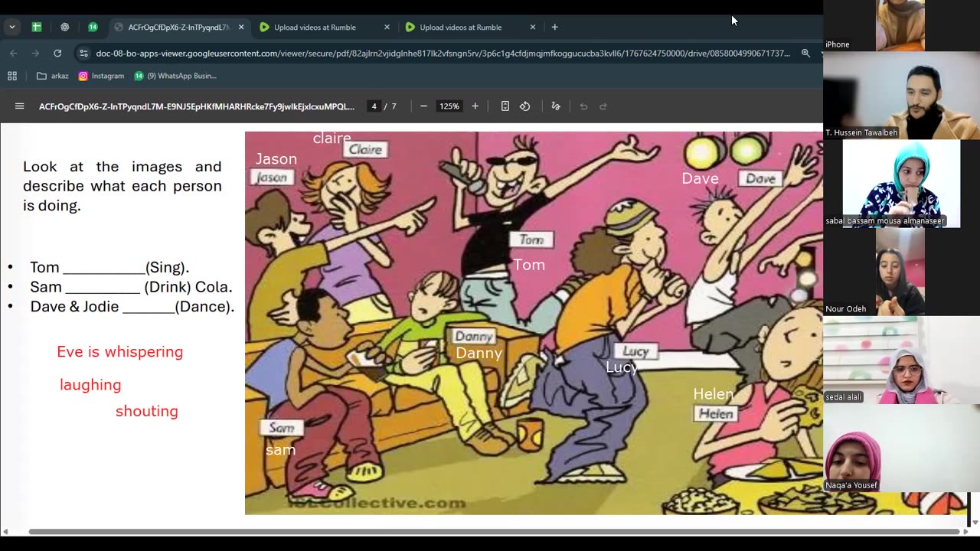Toggle the PDF sidebar menu

pos(20,106)
